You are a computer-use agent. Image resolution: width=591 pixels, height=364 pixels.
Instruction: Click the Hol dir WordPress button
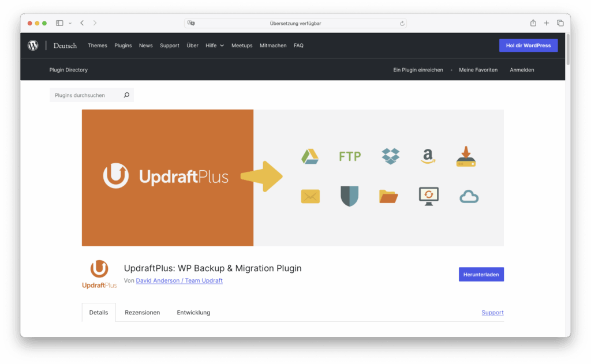(x=528, y=45)
